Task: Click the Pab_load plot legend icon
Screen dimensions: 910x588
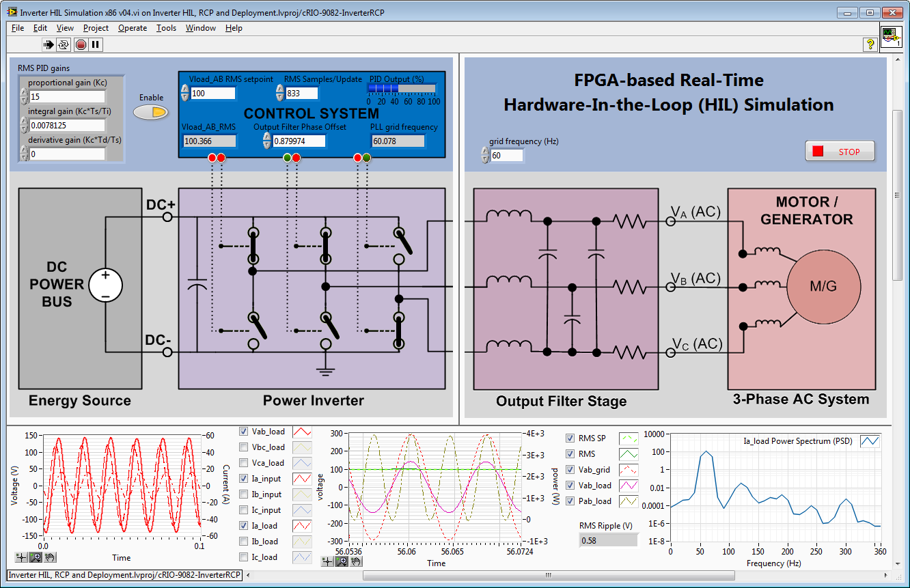Action: (629, 501)
